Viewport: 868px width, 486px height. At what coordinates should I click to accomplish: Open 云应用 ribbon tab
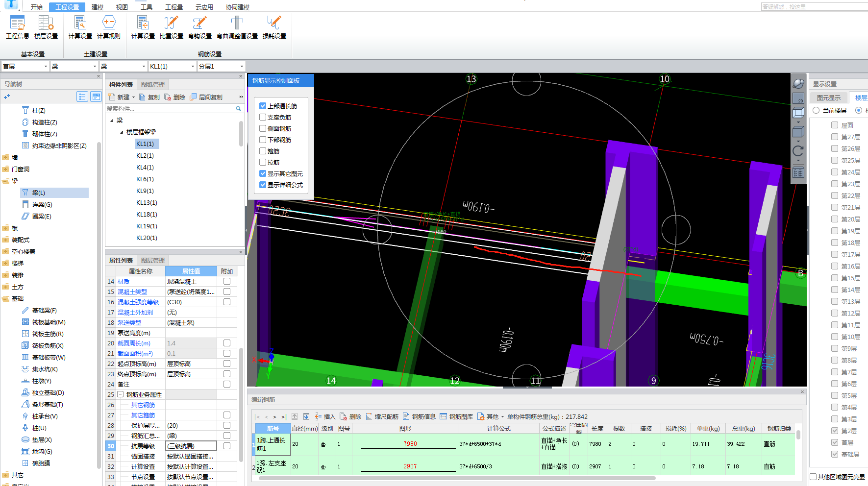204,7
